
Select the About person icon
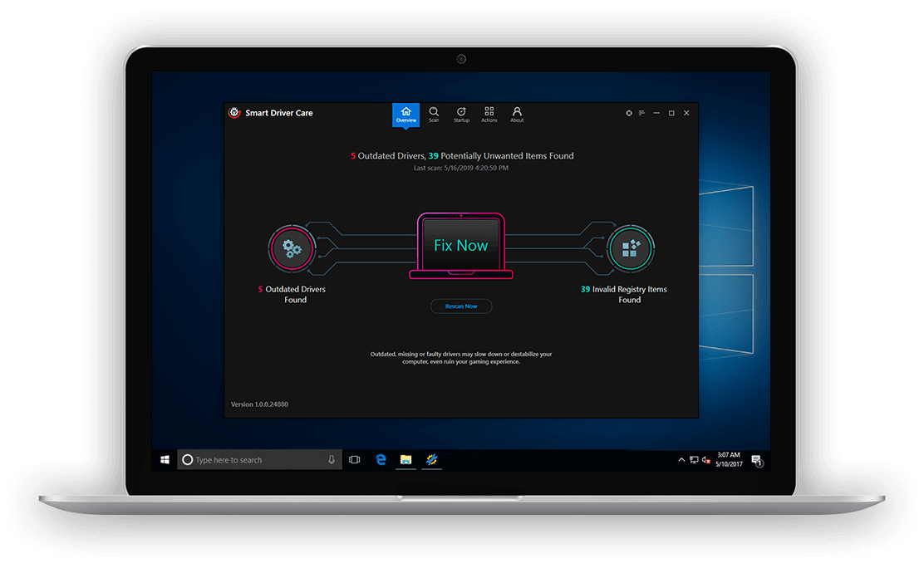517,111
